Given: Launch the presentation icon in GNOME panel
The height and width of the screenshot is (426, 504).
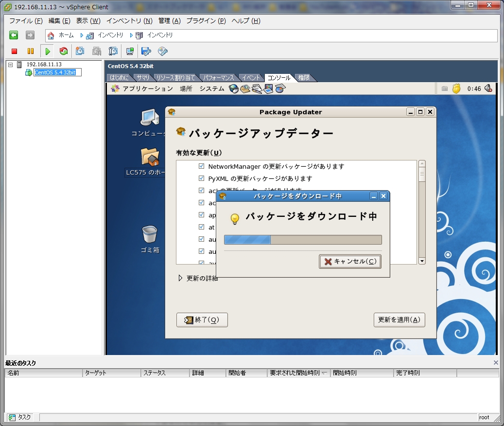Looking at the screenshot, I should [x=268, y=89].
